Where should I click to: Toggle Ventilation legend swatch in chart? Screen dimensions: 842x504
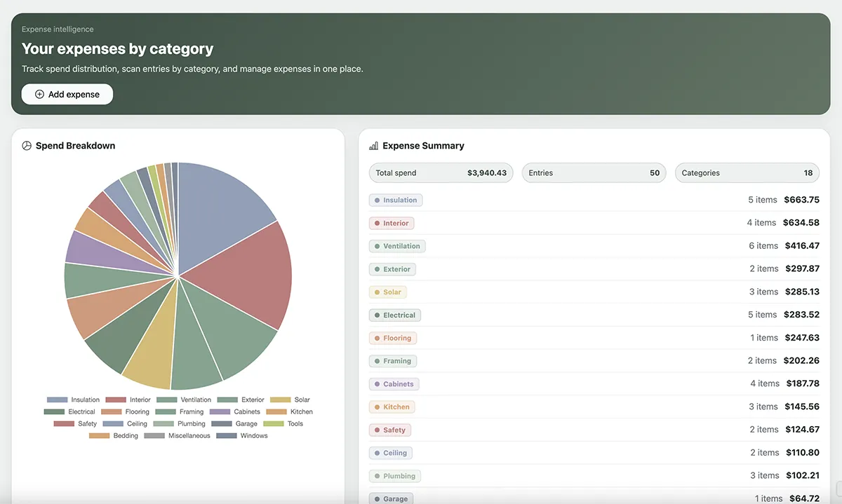click(x=167, y=400)
